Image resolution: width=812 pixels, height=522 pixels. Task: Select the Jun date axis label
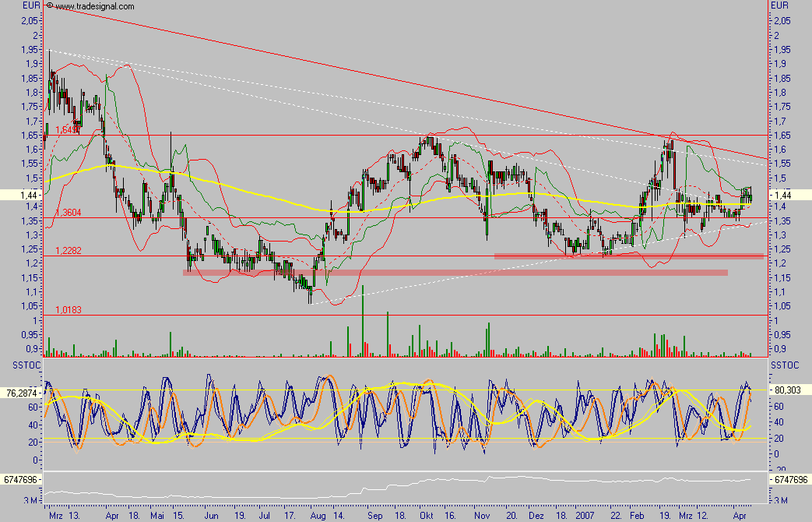210,515
